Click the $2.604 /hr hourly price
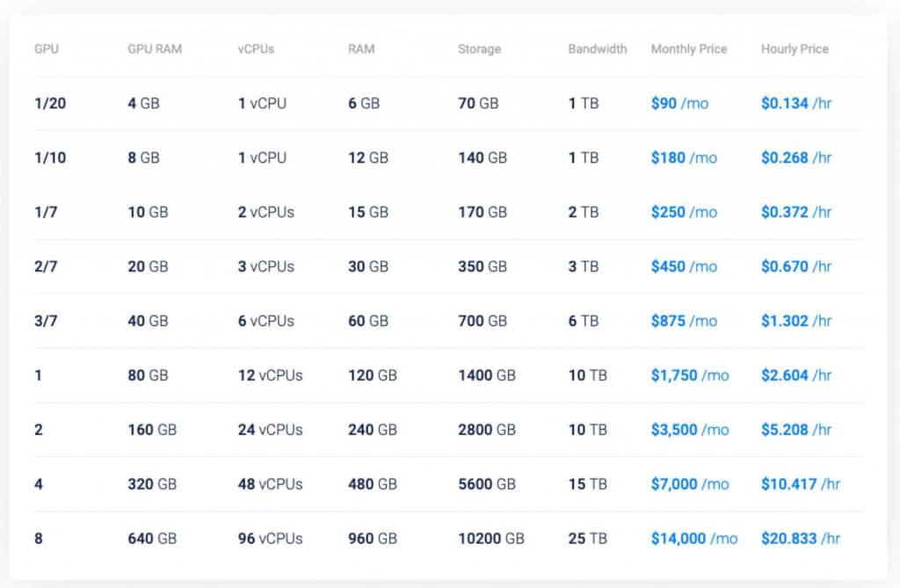 pos(796,376)
